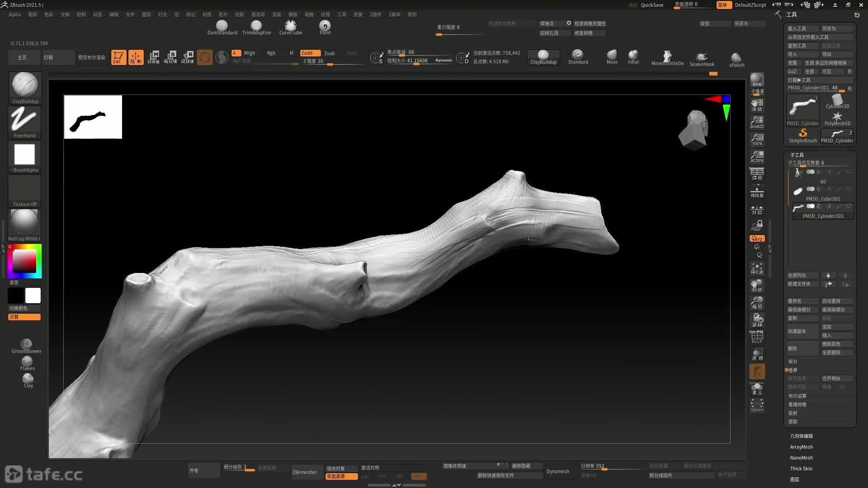Click the reference image thumbnail in viewport

tap(93, 117)
